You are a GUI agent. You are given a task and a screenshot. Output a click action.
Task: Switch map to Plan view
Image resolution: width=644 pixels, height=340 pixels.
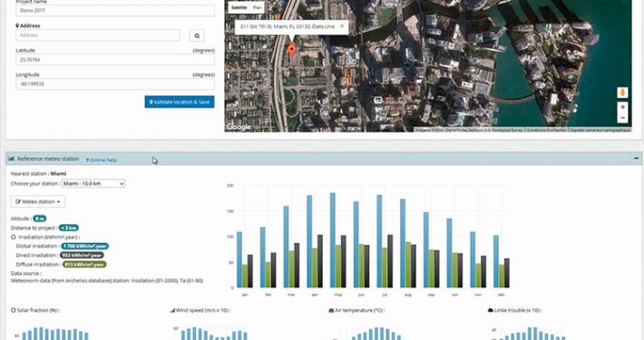click(x=257, y=7)
